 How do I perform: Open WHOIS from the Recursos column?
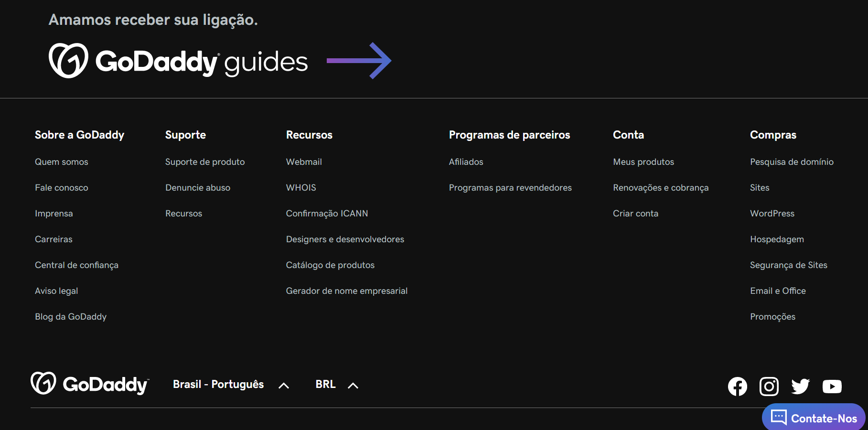click(301, 187)
